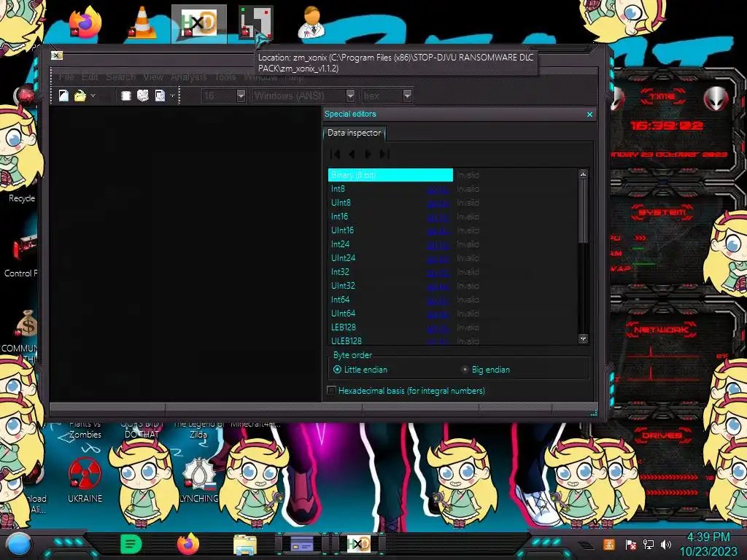The image size is (747, 560).
Task: Click the go to link in UInt64 row
Action: click(x=438, y=314)
